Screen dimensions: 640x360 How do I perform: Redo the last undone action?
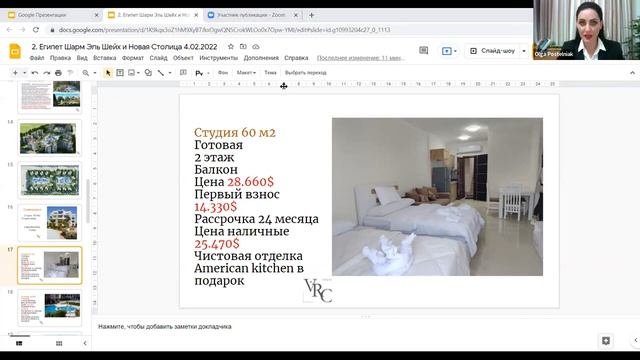point(47,73)
